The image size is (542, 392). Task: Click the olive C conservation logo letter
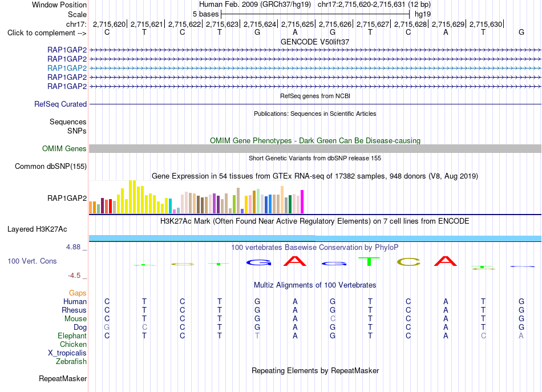(408, 262)
